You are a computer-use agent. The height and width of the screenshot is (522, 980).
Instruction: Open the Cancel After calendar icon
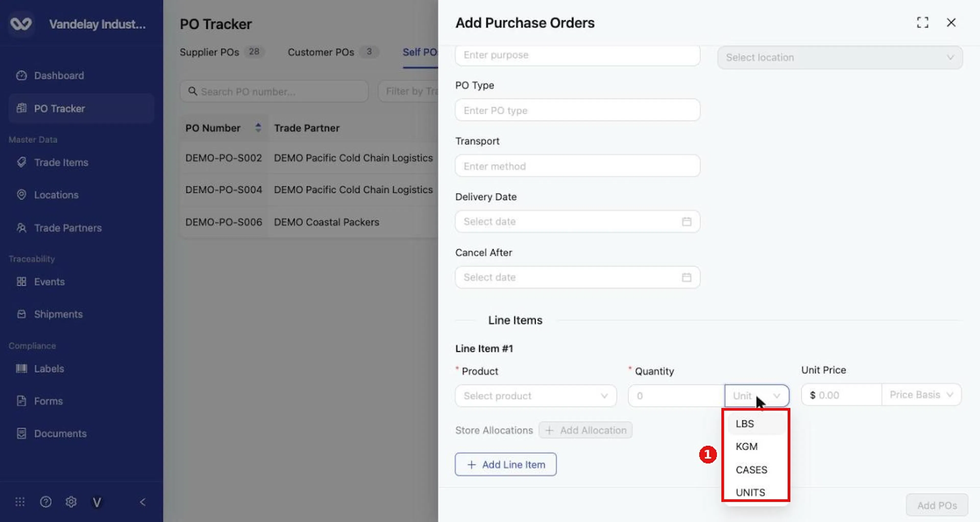coord(686,277)
